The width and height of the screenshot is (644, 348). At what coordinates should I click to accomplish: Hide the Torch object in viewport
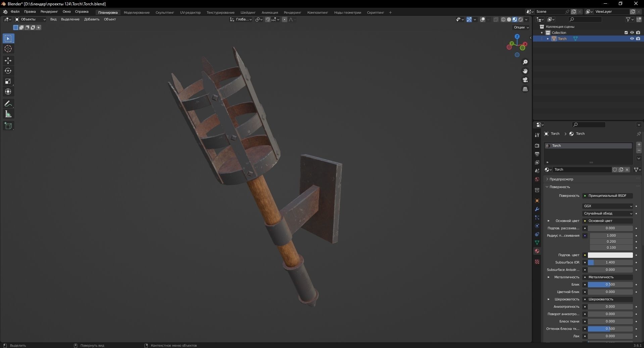coord(632,39)
